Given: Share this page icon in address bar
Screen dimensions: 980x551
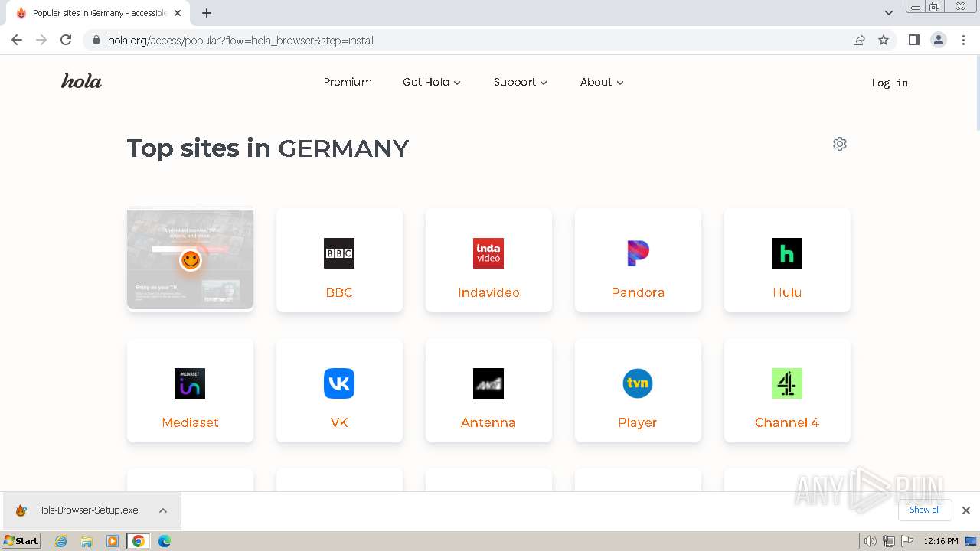Looking at the screenshot, I should 859,40.
